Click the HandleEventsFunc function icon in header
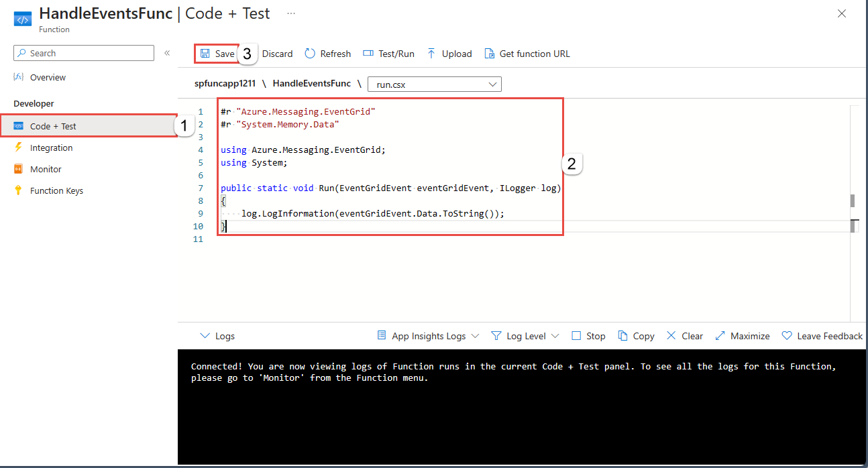This screenshot has width=868, height=468. pyautogui.click(x=23, y=19)
